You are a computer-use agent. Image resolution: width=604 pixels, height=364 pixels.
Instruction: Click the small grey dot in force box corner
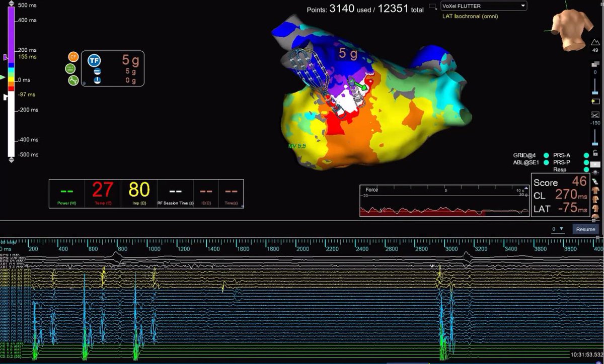coord(84,83)
